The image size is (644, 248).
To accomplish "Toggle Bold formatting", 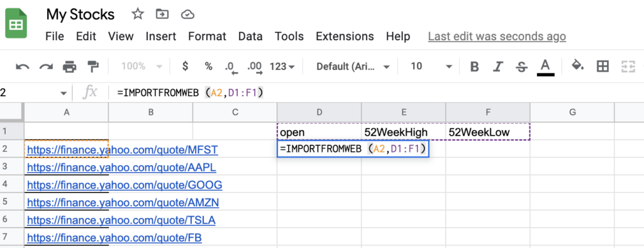I will (474, 67).
